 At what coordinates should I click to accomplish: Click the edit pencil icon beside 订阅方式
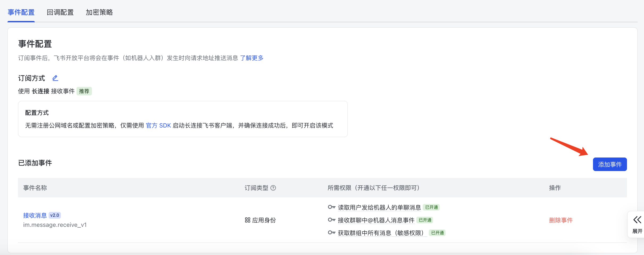(55, 78)
